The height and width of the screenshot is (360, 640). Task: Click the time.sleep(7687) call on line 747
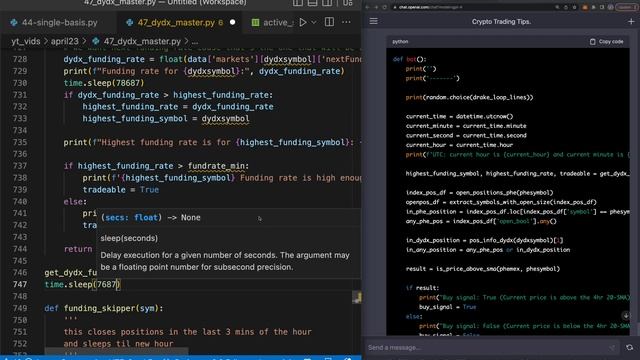pos(82,284)
